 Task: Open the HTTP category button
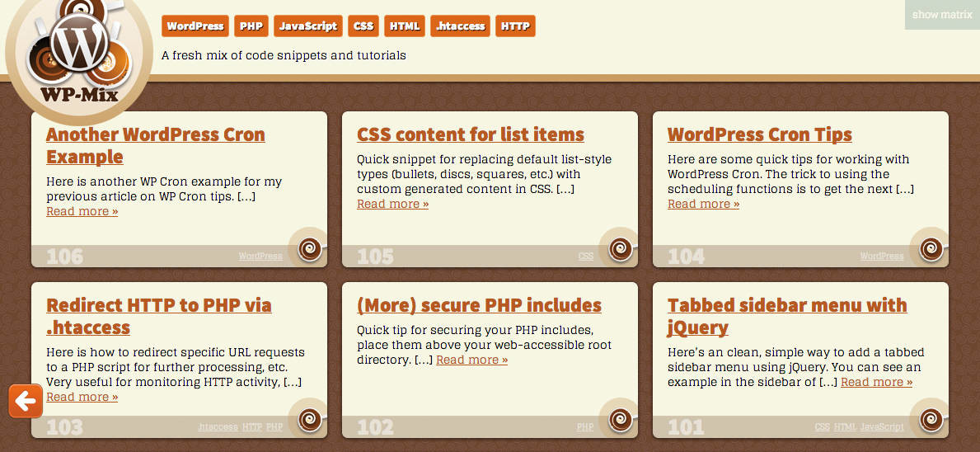[x=516, y=26]
